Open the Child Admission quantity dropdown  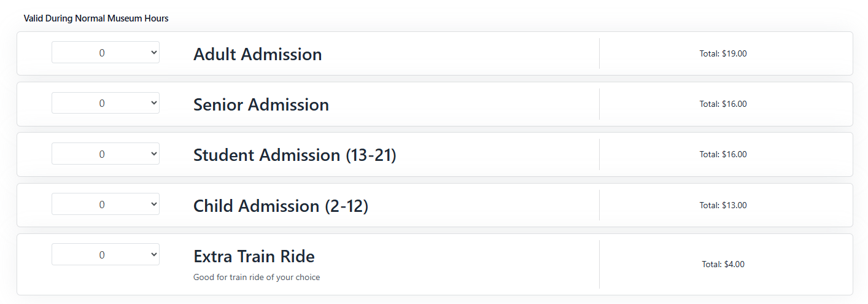[105, 204]
